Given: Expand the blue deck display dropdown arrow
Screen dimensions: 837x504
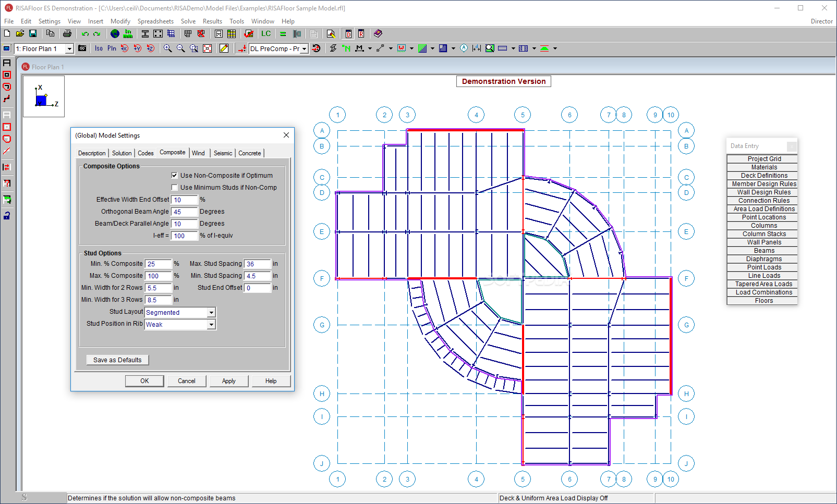Looking at the screenshot, I should coord(453,48).
